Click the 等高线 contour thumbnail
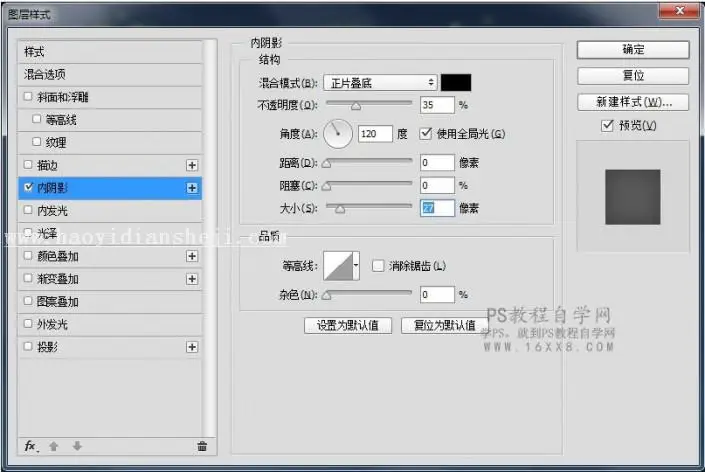The height and width of the screenshot is (472, 705). pyautogui.click(x=338, y=266)
